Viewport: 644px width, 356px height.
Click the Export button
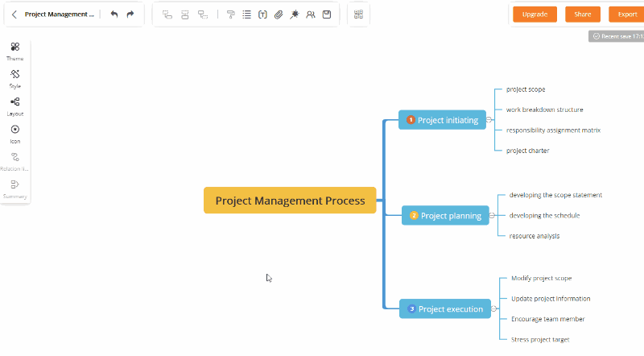(x=626, y=14)
